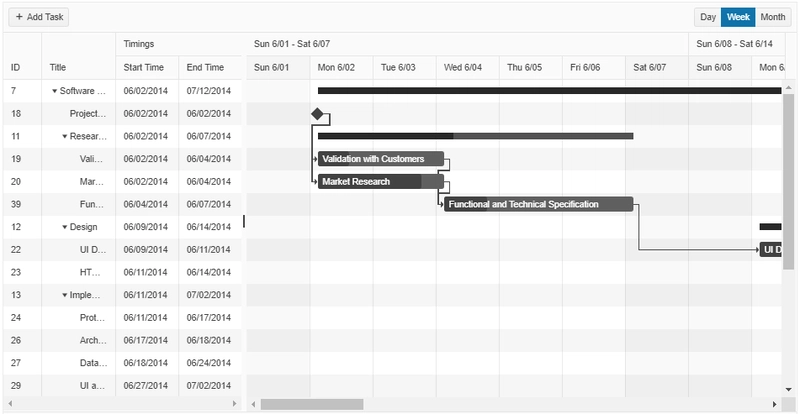
Task: Click the Sun 6/08 - Sat 6/14 week header
Action: 735,44
